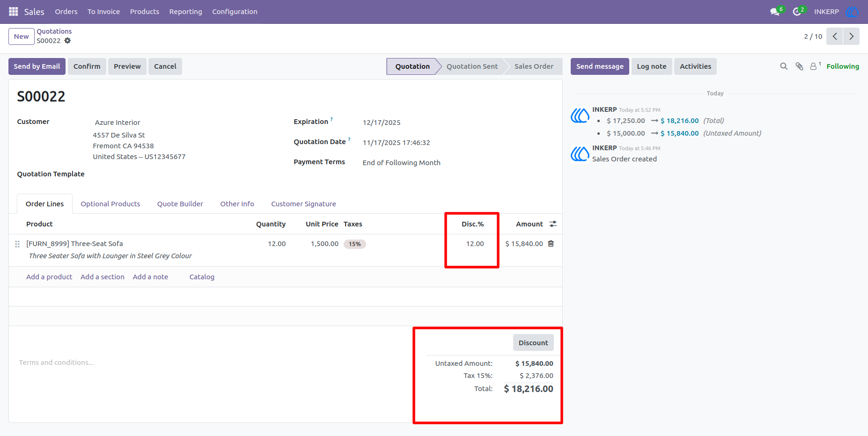Click the Discount button
Screen dimensions: 868x436
[x=533, y=343]
